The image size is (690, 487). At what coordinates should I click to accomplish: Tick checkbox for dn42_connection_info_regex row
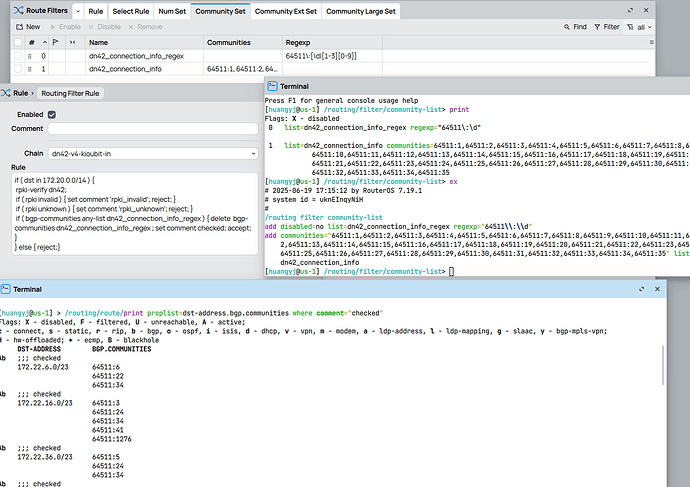click(x=18, y=56)
